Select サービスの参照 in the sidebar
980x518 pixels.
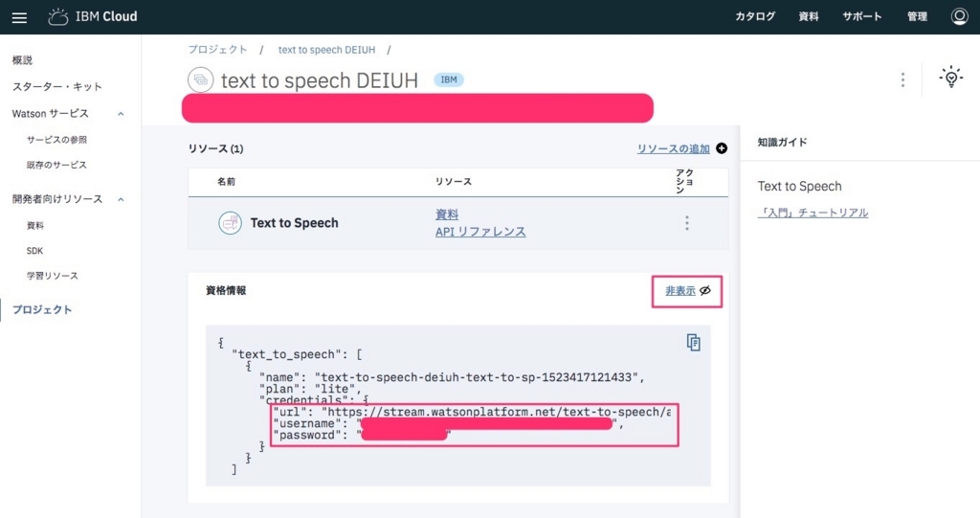point(56,140)
